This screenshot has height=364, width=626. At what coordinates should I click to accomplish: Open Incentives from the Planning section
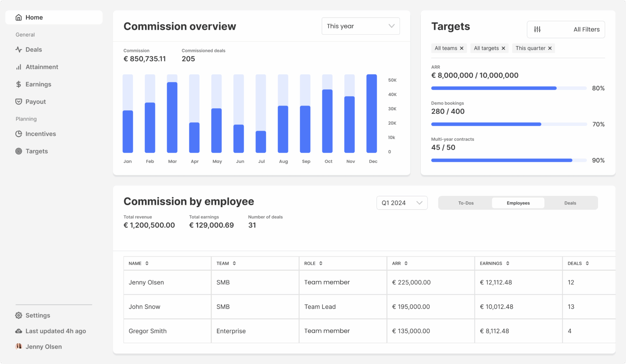pos(18,134)
